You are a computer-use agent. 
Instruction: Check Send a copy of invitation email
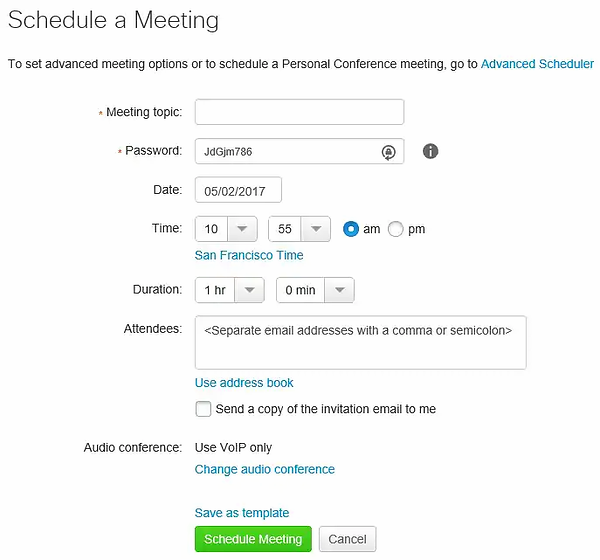point(203,409)
